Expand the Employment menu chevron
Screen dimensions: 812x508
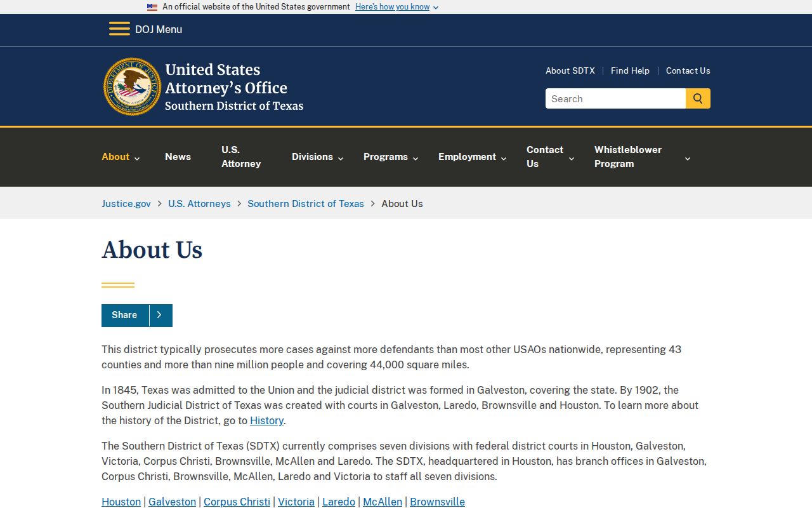point(504,158)
